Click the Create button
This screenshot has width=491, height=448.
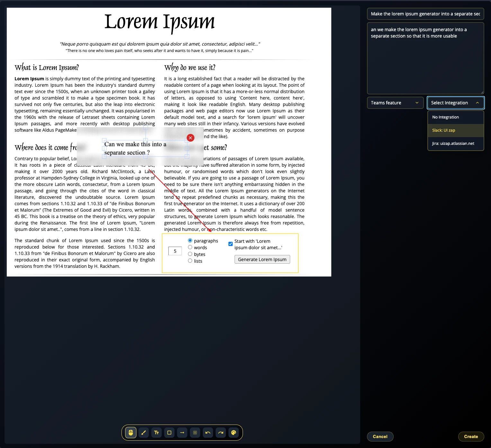471,436
